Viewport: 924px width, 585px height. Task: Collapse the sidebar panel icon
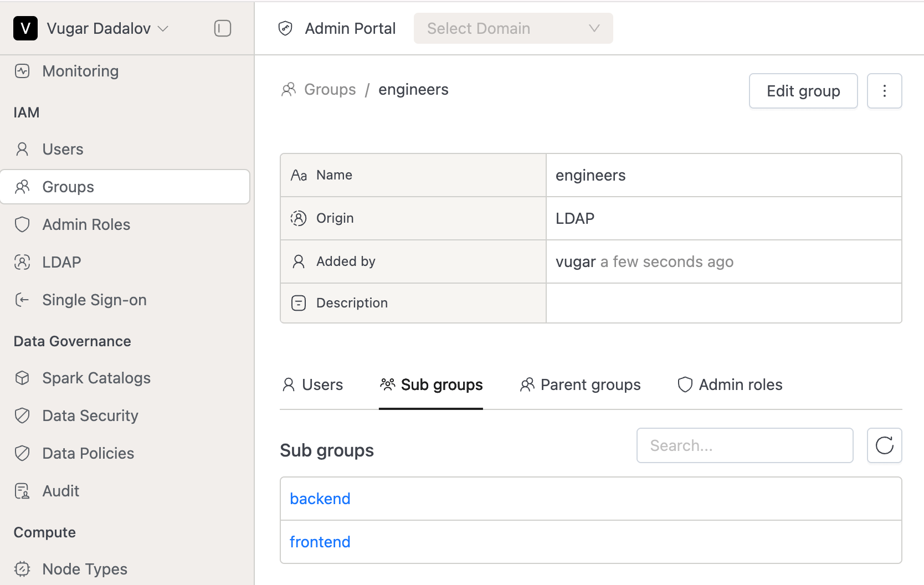[223, 28]
